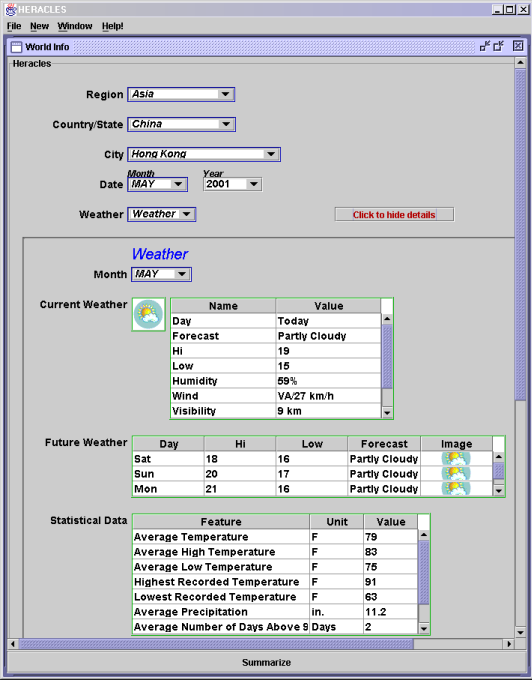
Task: Select the value '11.2' cell
Action: coord(391,612)
